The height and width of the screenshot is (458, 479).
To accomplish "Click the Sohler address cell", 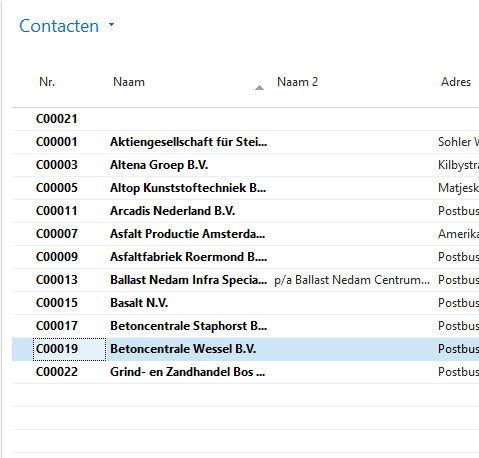I will (x=458, y=142).
